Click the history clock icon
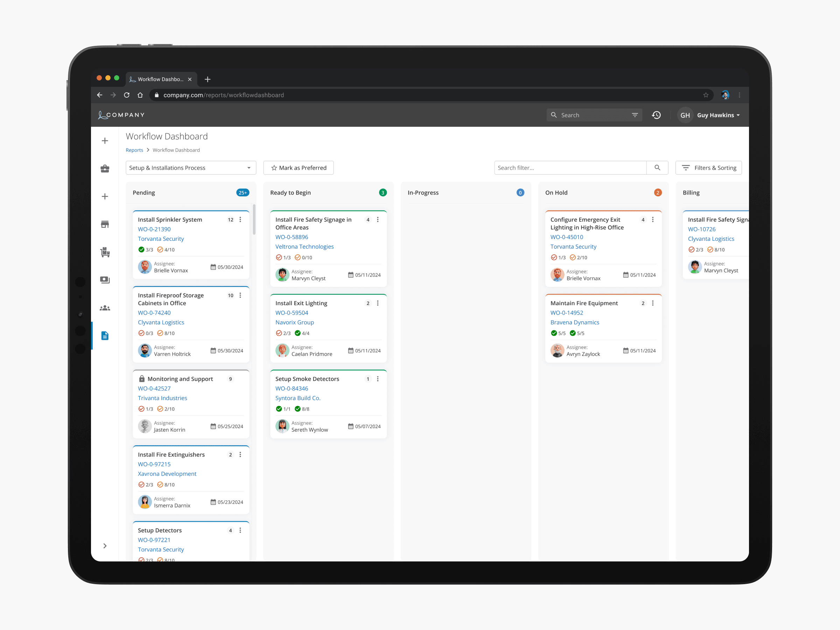Screen dimensions: 840x630 point(656,115)
